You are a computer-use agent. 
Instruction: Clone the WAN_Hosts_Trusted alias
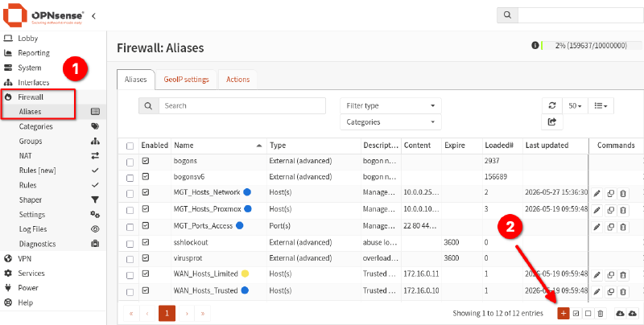(x=610, y=292)
